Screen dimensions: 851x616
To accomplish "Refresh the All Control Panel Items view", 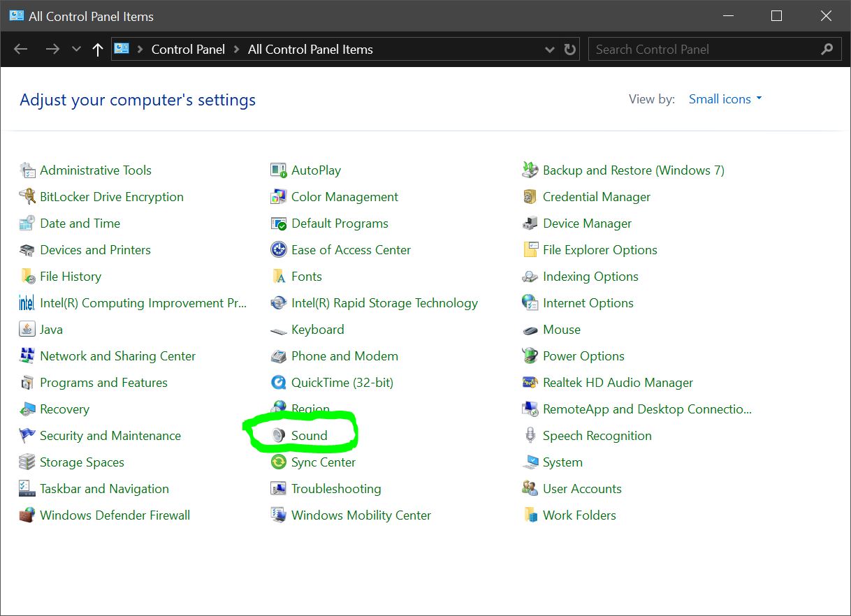I will 570,50.
